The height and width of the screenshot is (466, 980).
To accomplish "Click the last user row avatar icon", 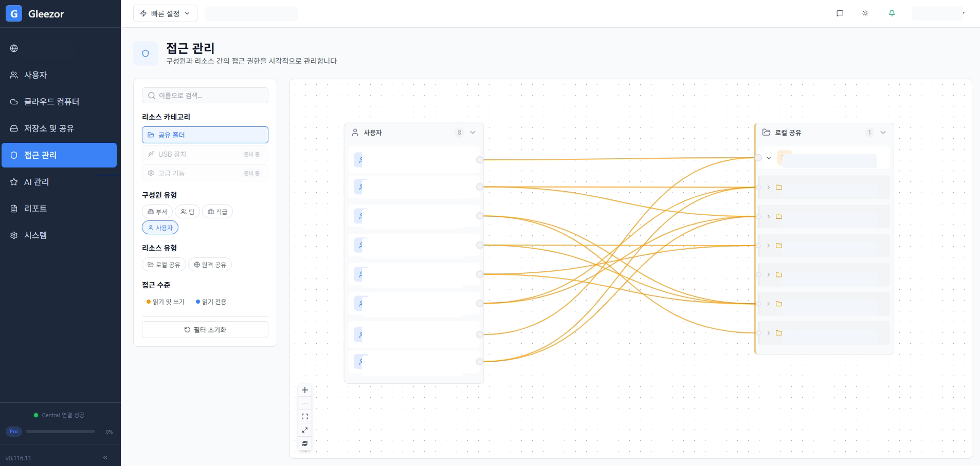I will 359,362.
